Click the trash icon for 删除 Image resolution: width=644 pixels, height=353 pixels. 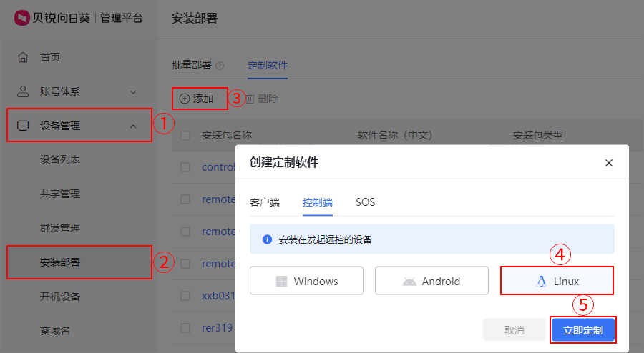pos(250,99)
